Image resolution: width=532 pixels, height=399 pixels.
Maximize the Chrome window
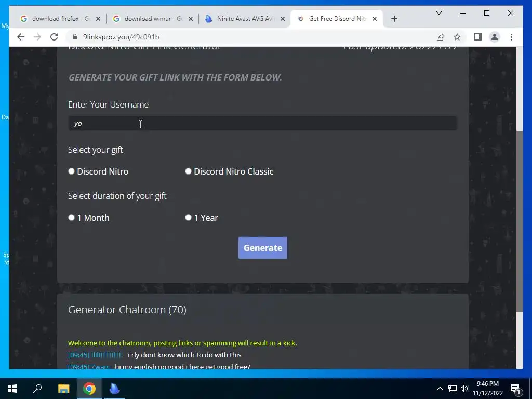point(486,13)
